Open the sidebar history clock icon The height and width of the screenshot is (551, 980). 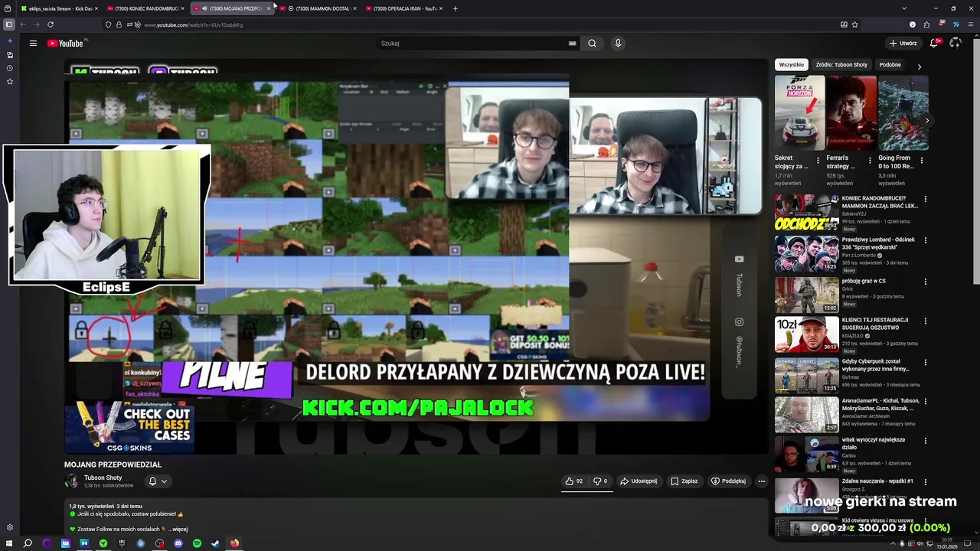tap(9, 68)
